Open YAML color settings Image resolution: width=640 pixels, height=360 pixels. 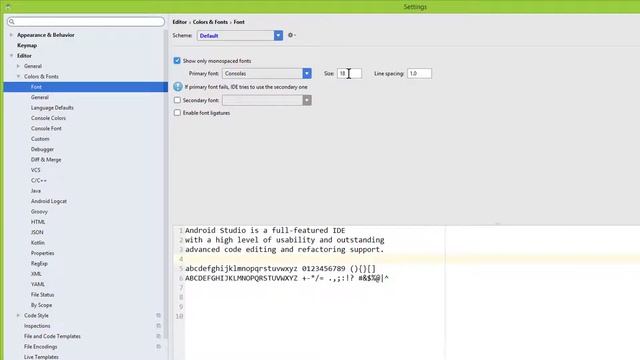coord(38,284)
